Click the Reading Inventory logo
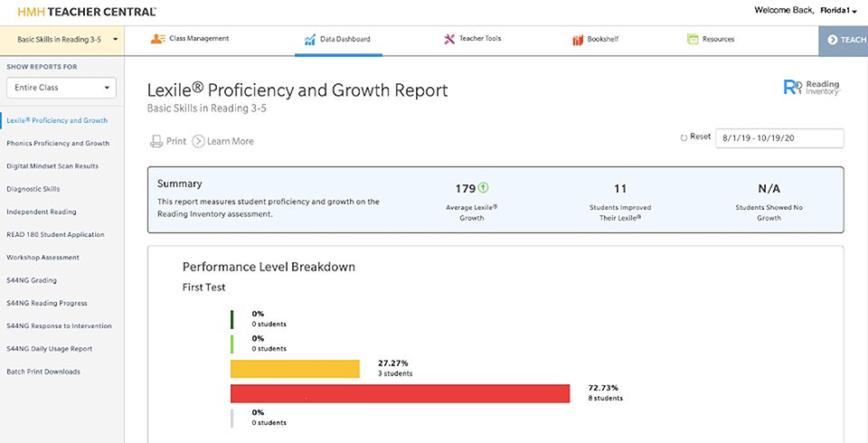The image size is (868, 443). (812, 88)
